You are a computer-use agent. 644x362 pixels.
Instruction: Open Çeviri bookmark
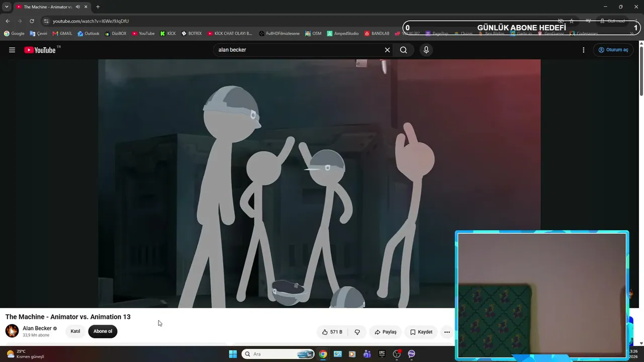pyautogui.click(x=38, y=34)
